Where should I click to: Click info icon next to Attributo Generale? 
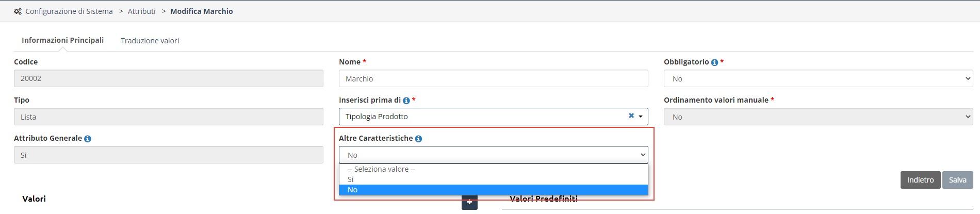coord(88,139)
